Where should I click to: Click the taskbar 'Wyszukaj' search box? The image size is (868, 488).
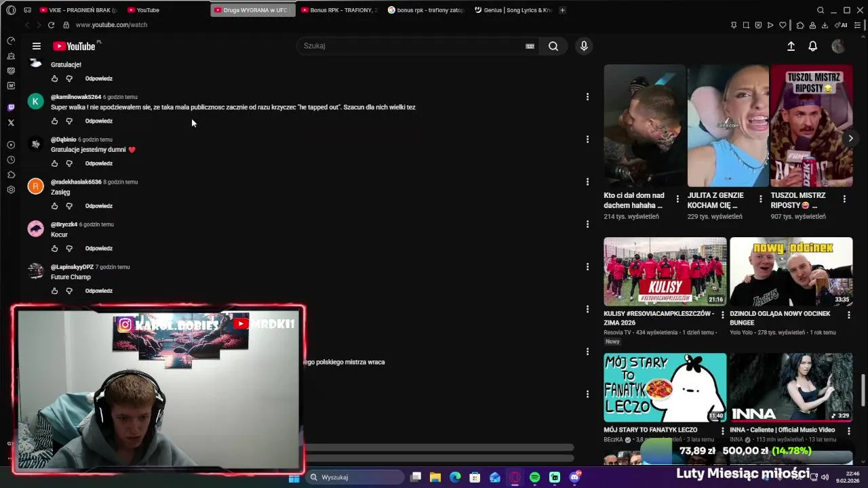point(354,478)
